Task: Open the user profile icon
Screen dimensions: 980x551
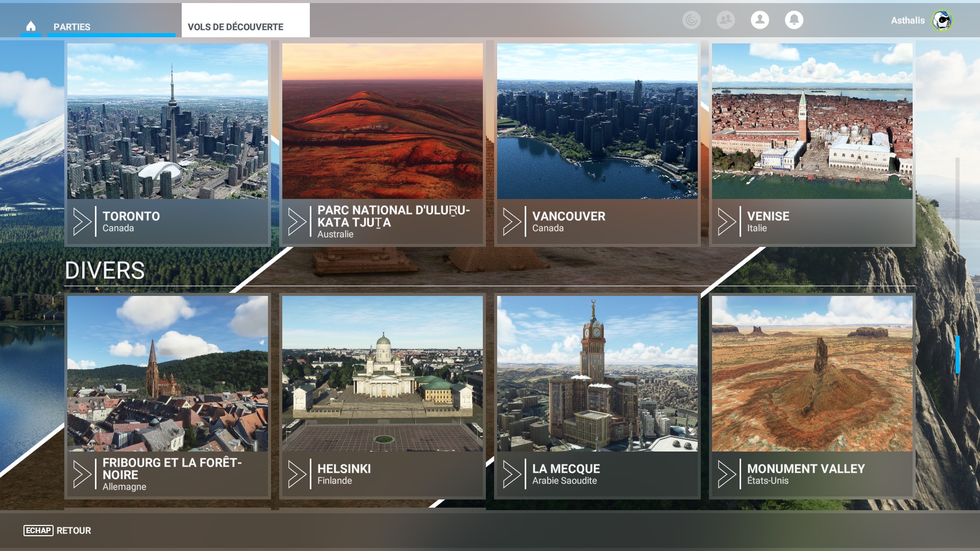Action: (759, 20)
